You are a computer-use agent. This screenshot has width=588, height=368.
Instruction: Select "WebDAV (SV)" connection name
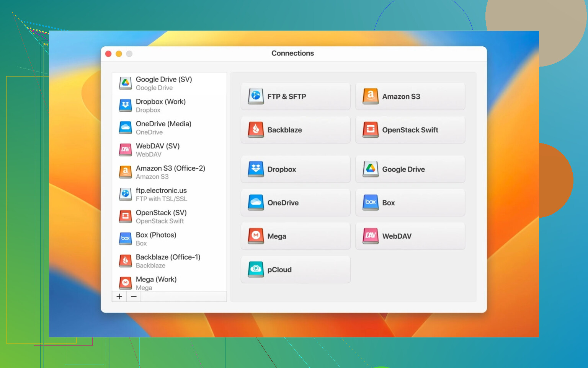pyautogui.click(x=158, y=146)
